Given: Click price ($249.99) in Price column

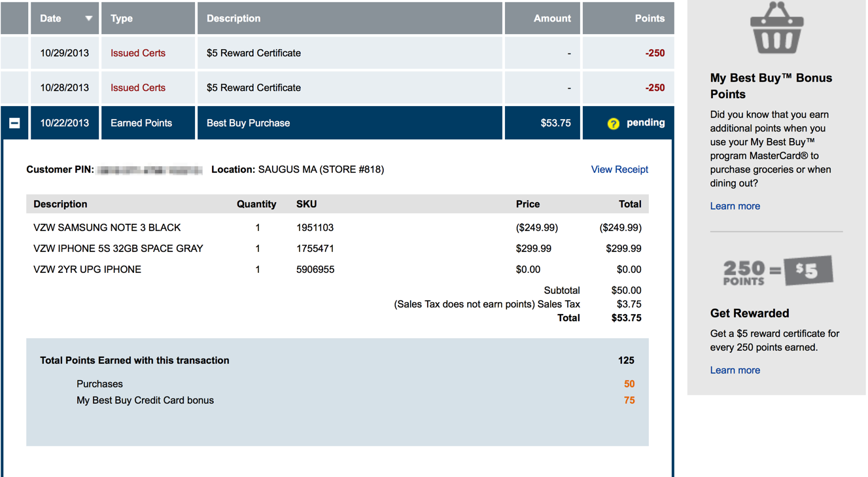Looking at the screenshot, I should pos(537,228).
